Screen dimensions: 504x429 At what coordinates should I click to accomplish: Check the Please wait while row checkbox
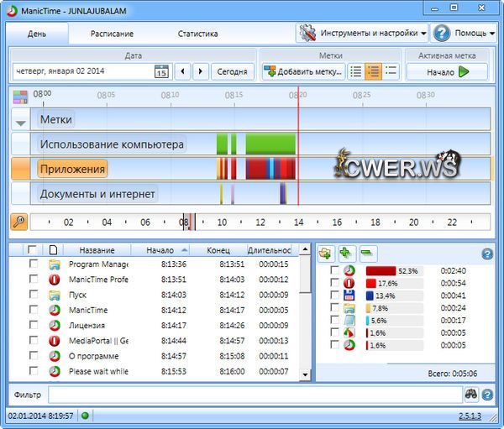pos(33,370)
